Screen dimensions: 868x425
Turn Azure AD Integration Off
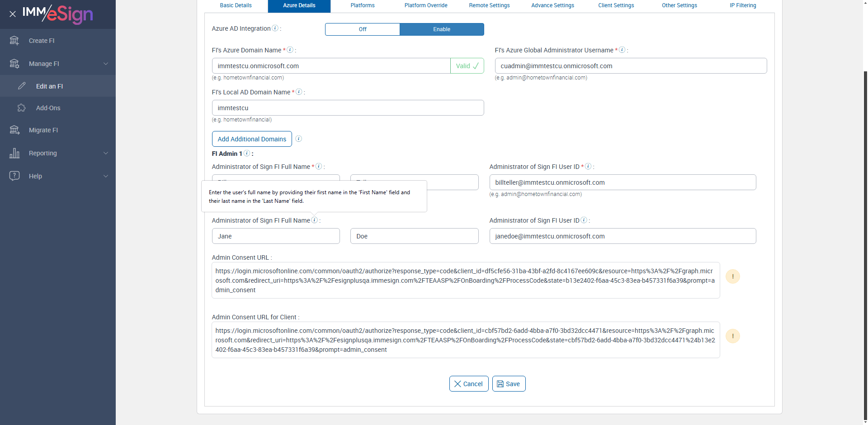point(363,29)
